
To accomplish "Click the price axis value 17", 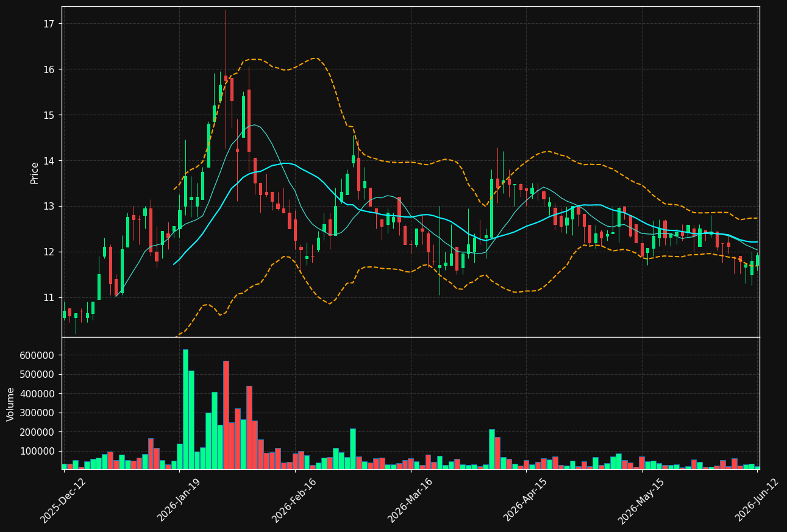I will click(x=49, y=24).
